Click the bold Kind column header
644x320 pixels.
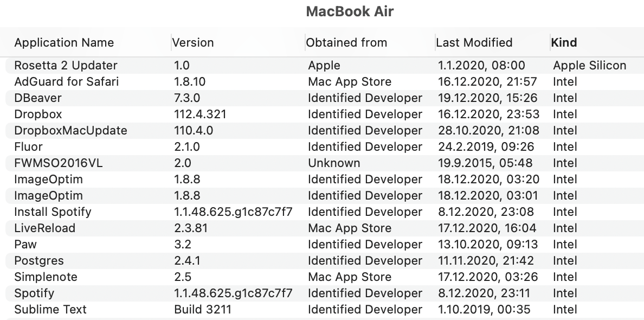(564, 42)
